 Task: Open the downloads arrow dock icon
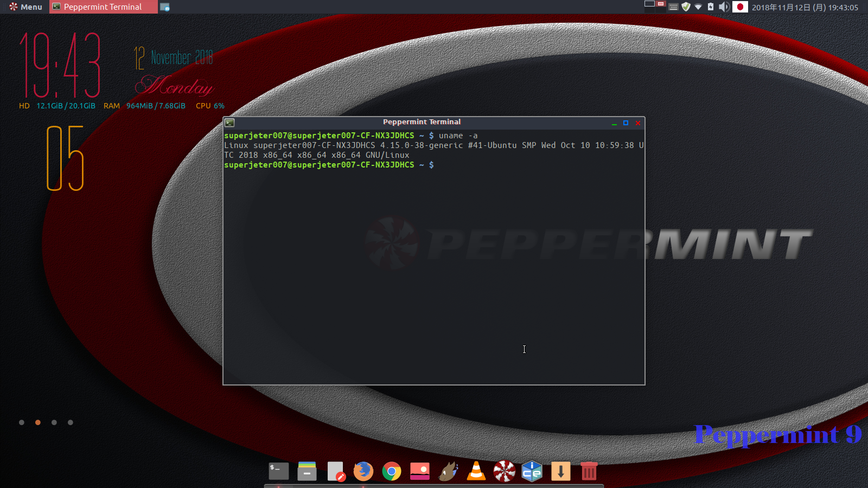tap(561, 471)
